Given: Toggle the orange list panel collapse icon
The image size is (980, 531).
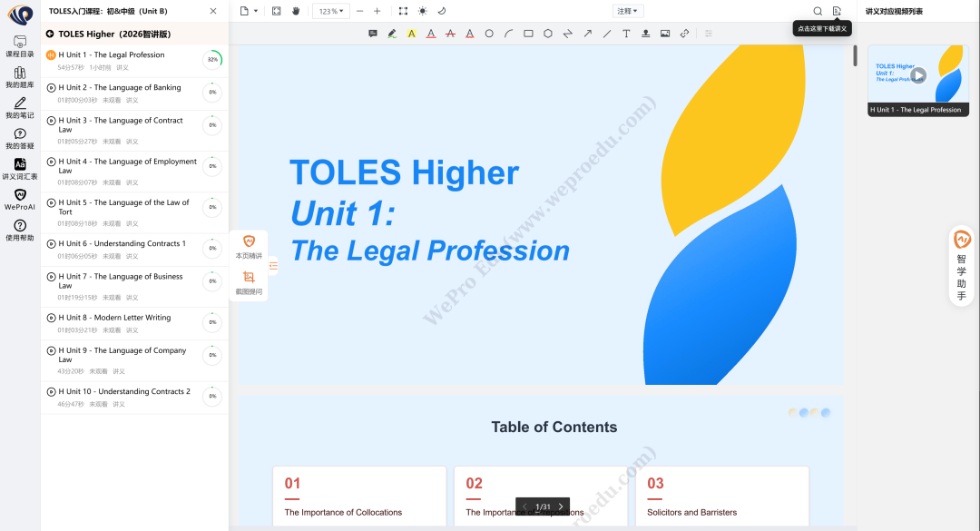Looking at the screenshot, I should (273, 266).
